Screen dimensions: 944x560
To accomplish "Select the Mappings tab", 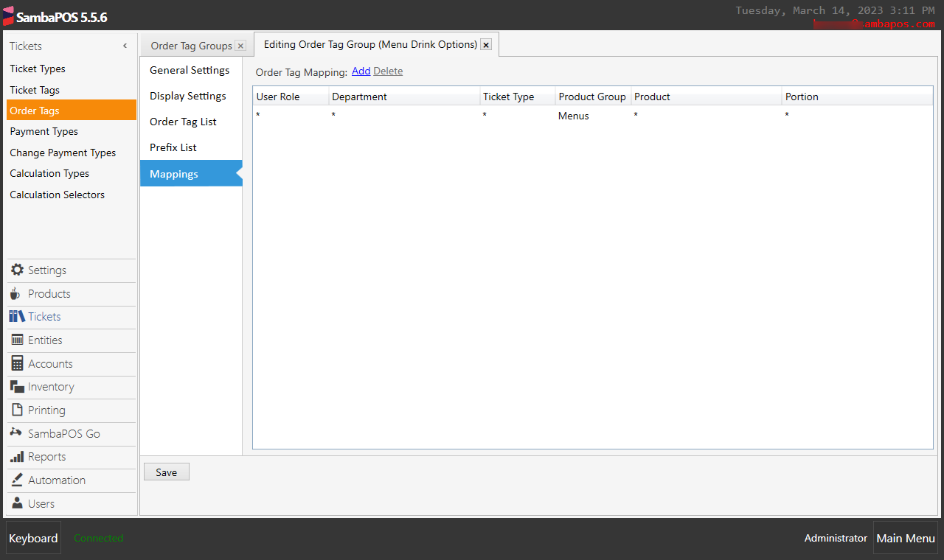I will click(x=173, y=174).
